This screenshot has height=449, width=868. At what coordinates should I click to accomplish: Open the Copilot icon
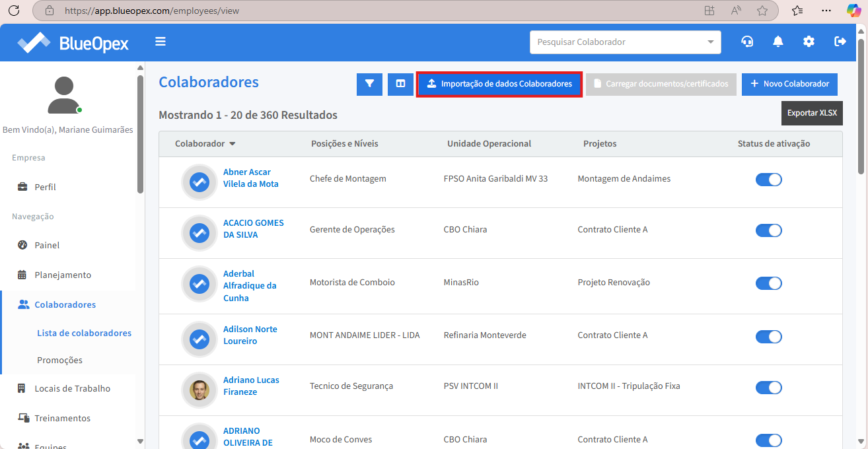[854, 11]
